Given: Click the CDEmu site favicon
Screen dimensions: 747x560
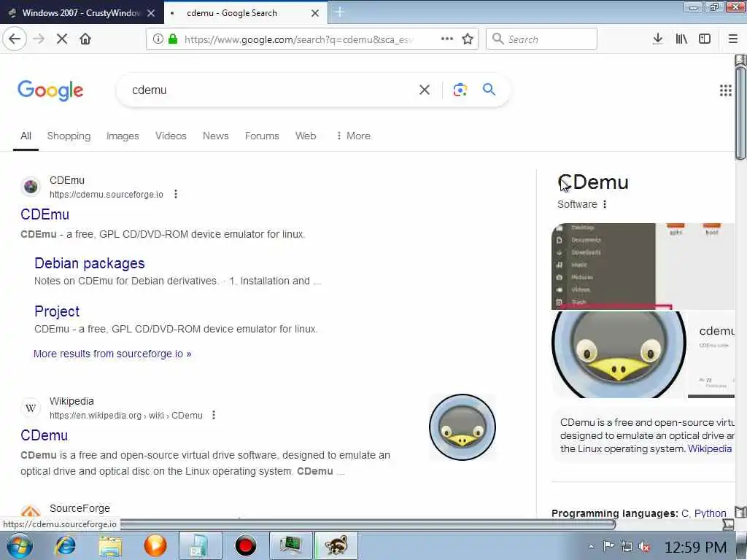Looking at the screenshot, I should (31, 187).
